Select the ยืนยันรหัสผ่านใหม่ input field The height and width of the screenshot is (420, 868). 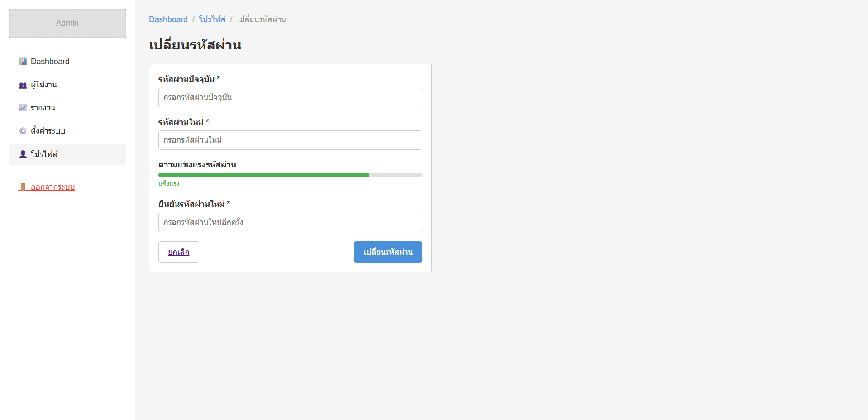pyautogui.click(x=290, y=223)
